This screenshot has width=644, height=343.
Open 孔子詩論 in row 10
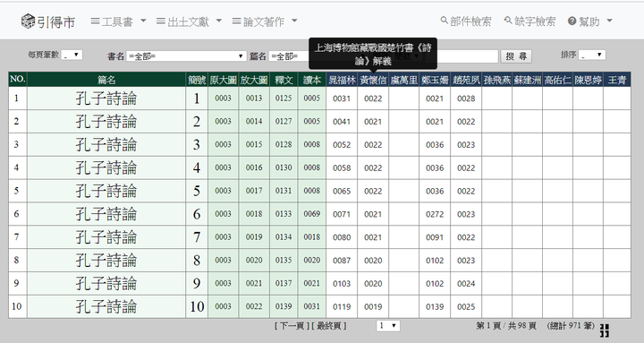(106, 306)
